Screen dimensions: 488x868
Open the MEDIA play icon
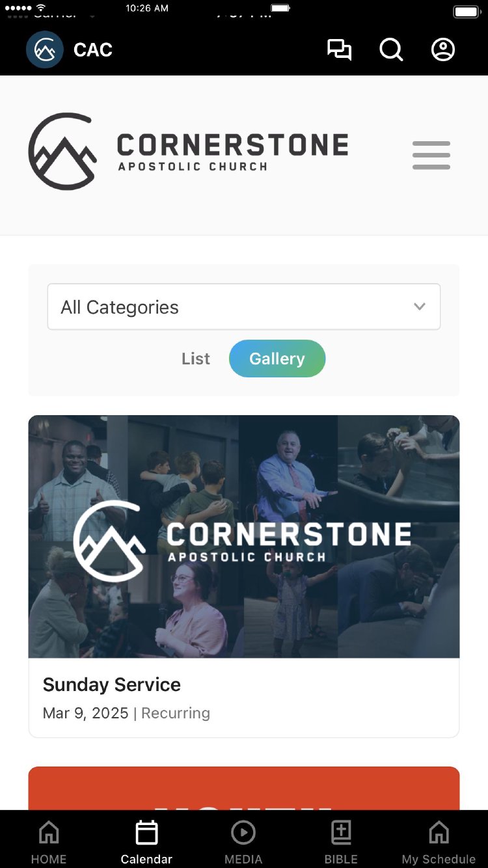243,832
